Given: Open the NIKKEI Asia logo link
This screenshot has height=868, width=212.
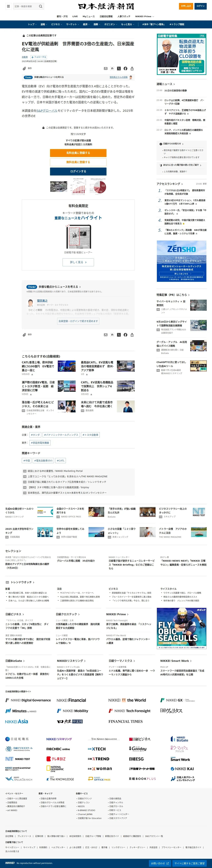Looking at the screenshot, I should [17, 721].
